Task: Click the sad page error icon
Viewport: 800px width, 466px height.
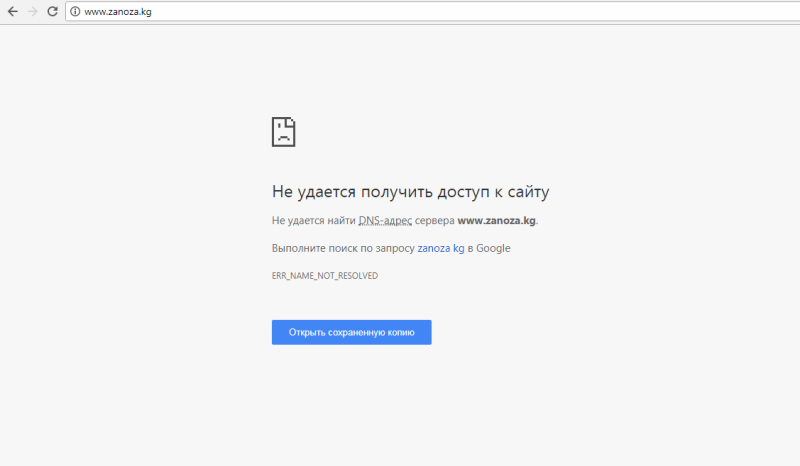Action: (284, 132)
